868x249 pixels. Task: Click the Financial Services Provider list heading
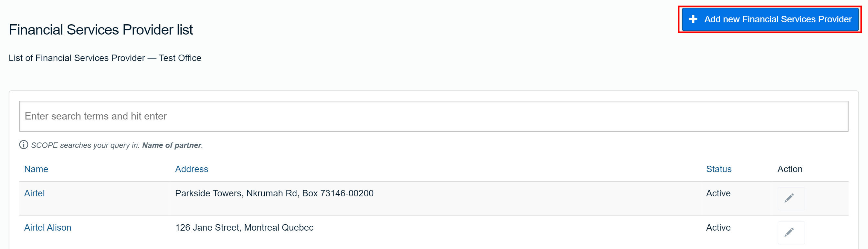pyautogui.click(x=101, y=30)
